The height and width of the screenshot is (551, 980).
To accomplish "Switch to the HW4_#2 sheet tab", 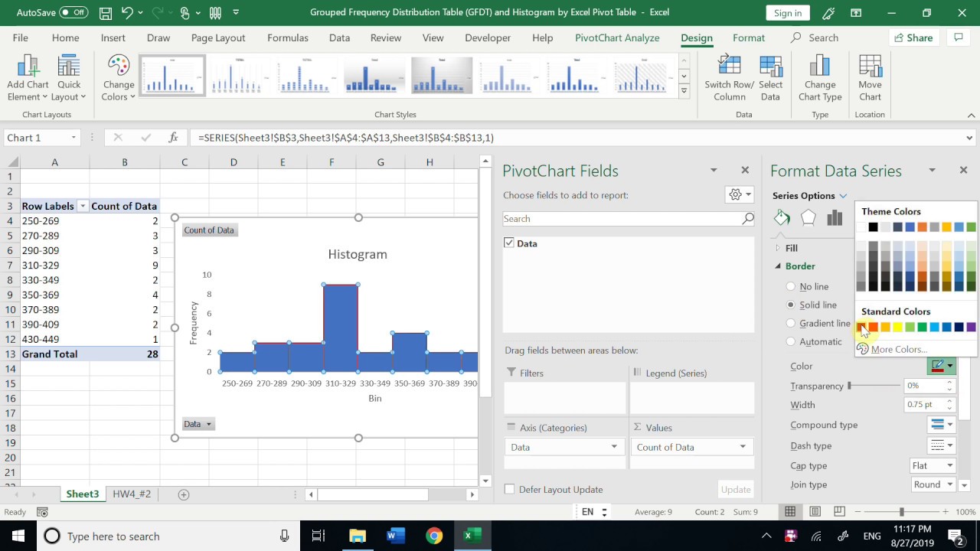I will point(132,494).
